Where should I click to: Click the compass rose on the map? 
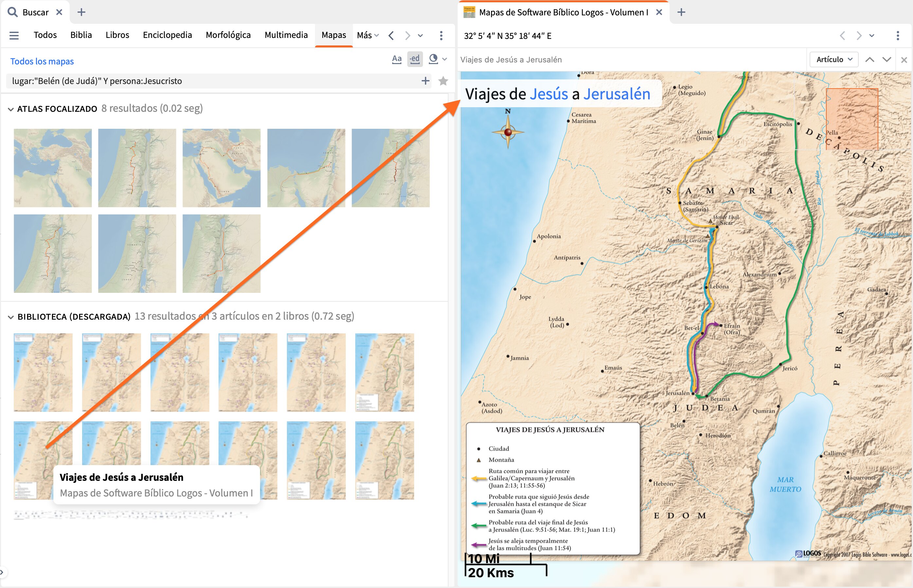(508, 132)
